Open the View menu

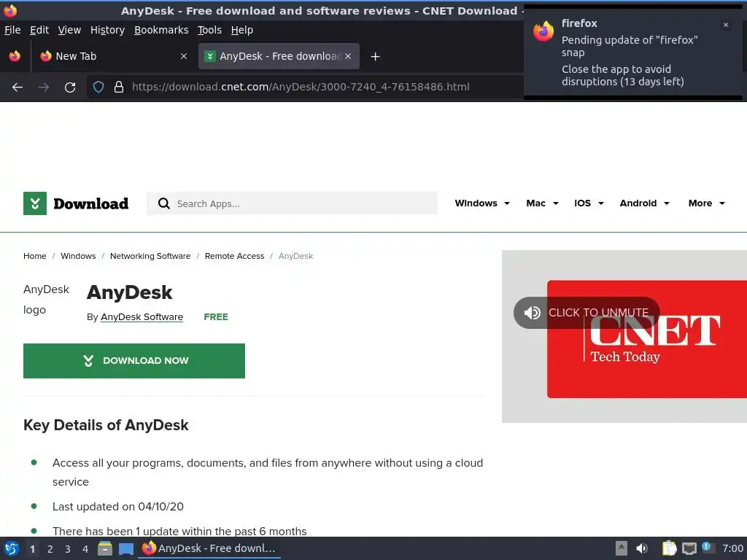pos(69,30)
